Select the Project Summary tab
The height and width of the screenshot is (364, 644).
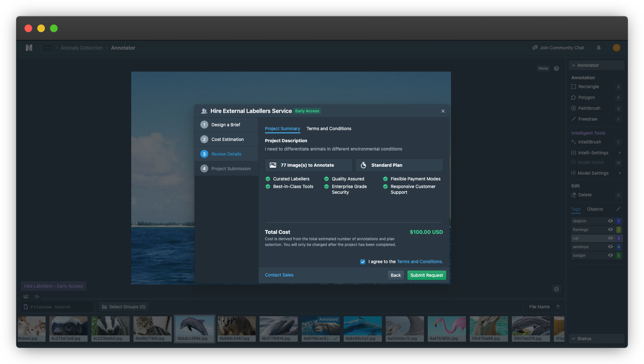pos(282,129)
